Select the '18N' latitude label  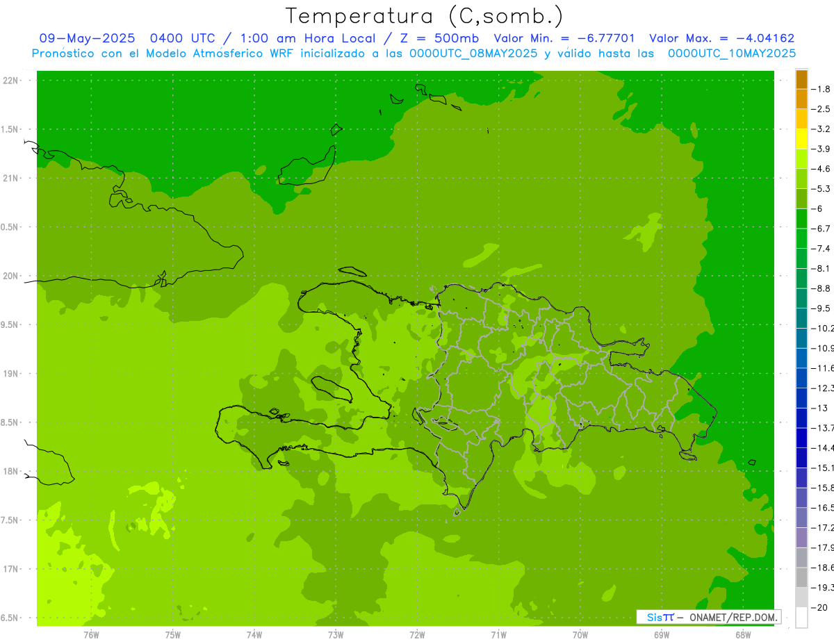click(10, 471)
